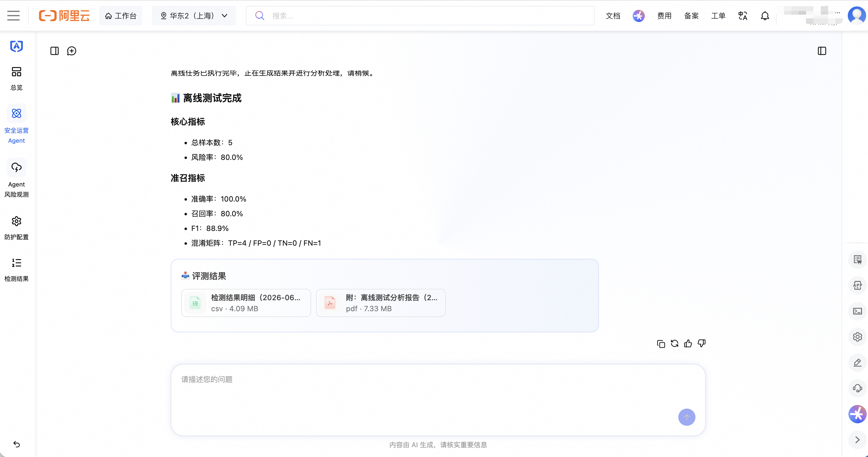Click the AI guardrail product logo in sidebar

click(17, 46)
